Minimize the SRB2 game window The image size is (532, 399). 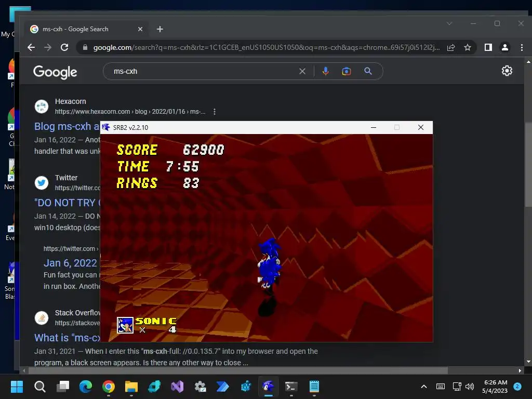[374, 128]
